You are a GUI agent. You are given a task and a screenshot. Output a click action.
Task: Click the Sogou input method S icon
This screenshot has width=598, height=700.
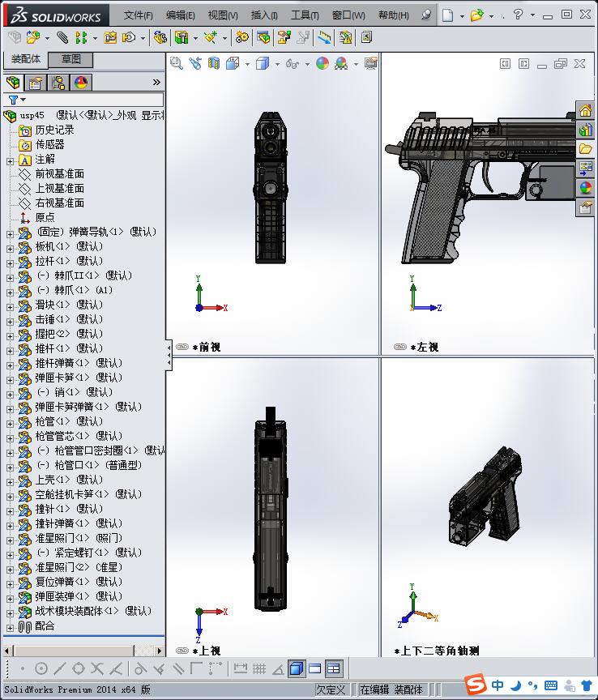tap(475, 684)
